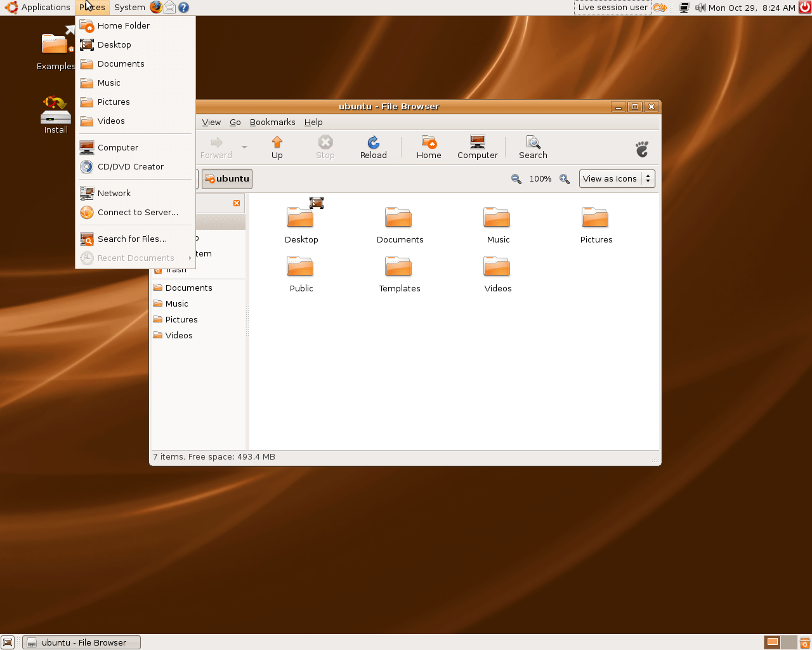Viewport: 812px width, 650px height.
Task: Zoom out with the magnifier minus icon
Action: tap(516, 179)
